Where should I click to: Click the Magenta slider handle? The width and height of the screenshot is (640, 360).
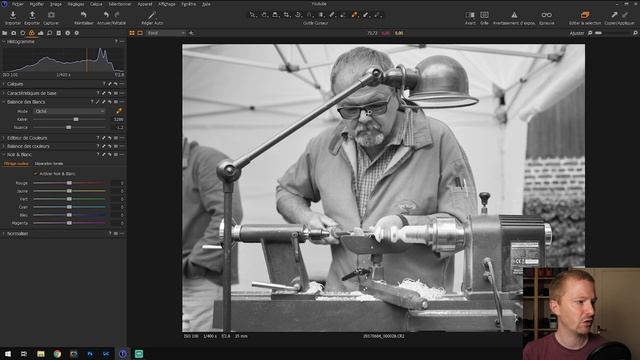69,223
